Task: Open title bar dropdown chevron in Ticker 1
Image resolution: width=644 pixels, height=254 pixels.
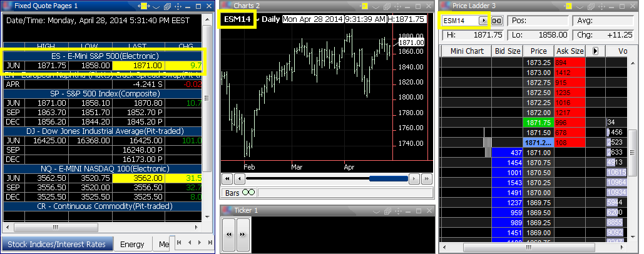Action: pyautogui.click(x=376, y=211)
